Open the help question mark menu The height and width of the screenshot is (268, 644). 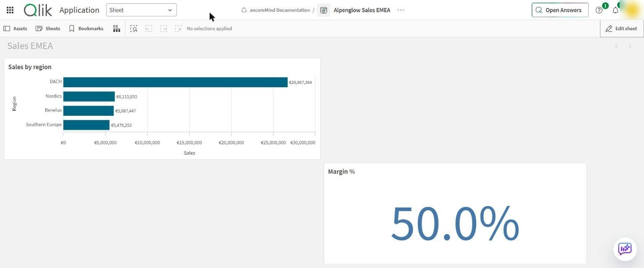pyautogui.click(x=599, y=10)
